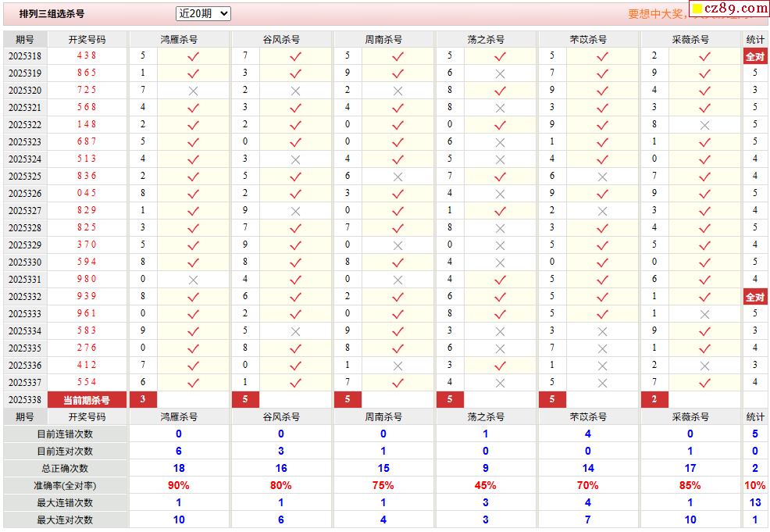This screenshot has height=532, width=770.
Task: Click the 目前连对次数 row label
Action: coord(65,452)
